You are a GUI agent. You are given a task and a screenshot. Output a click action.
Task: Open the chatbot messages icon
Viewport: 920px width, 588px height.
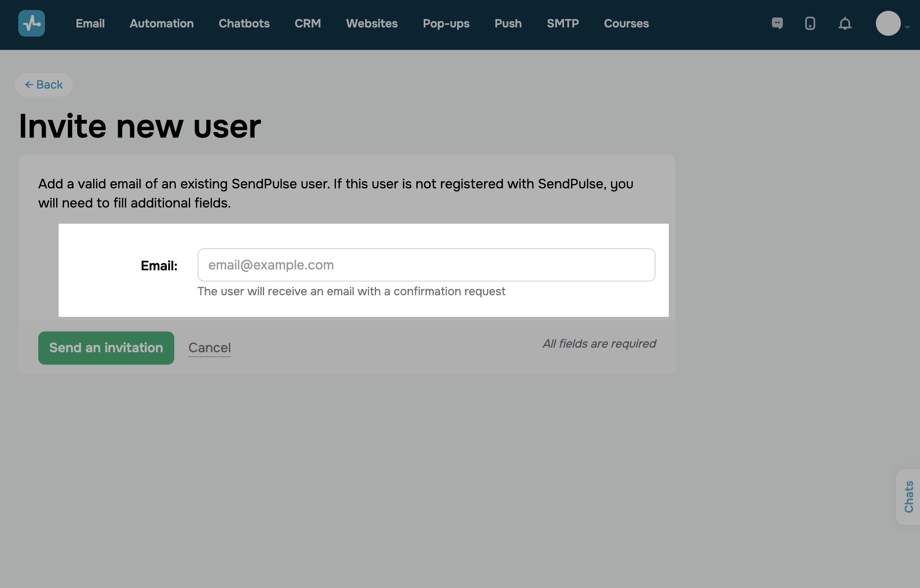click(x=777, y=23)
